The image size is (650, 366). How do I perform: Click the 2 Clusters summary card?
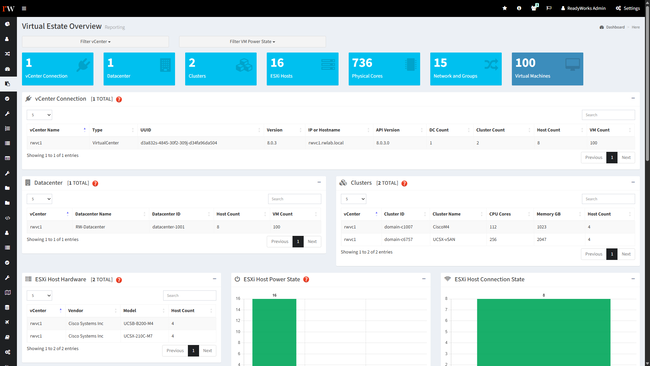tap(221, 69)
